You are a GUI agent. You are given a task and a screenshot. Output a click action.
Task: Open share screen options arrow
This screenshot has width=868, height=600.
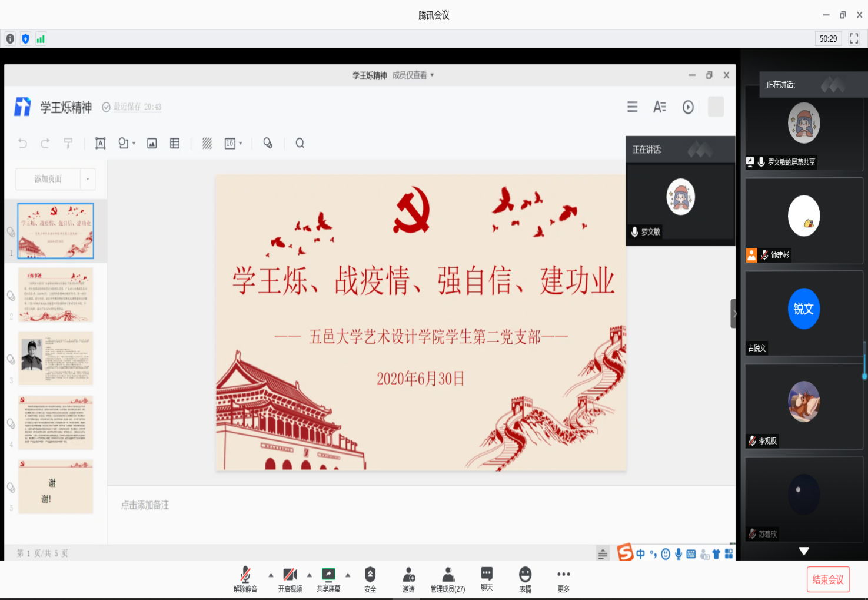348,575
